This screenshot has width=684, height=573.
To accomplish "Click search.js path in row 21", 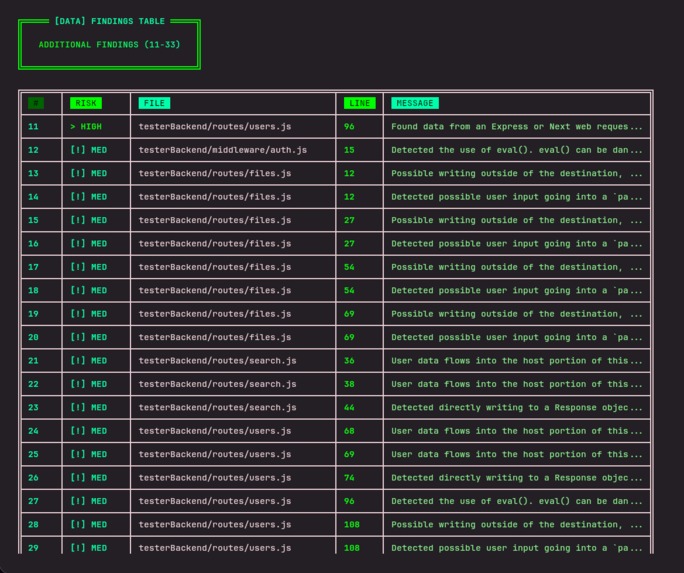I will (217, 361).
